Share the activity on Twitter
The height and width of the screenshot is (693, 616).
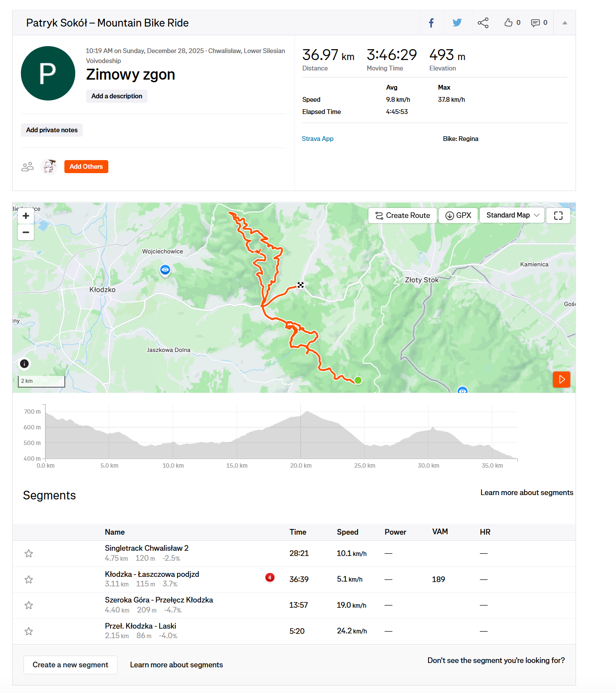pyautogui.click(x=457, y=23)
